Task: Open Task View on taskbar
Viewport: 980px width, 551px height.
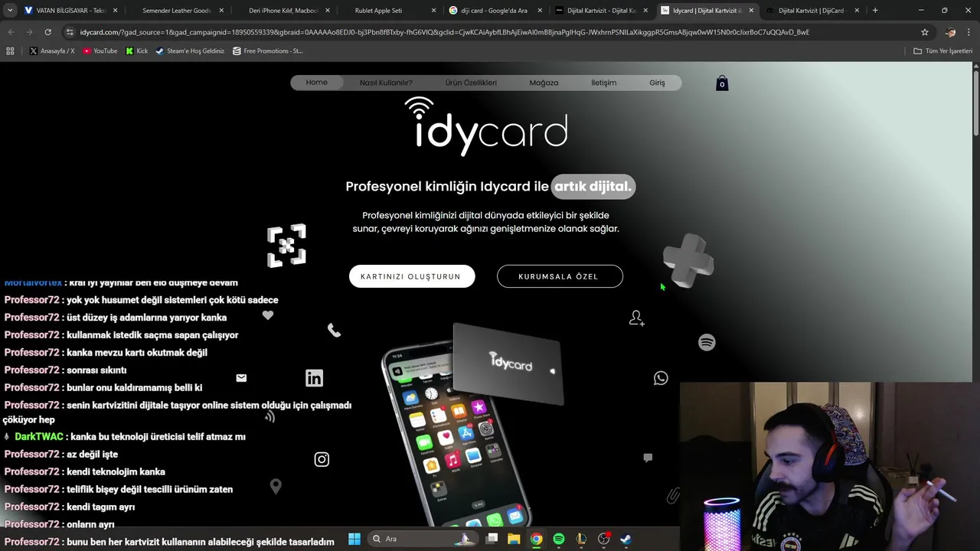Action: tap(492, 539)
